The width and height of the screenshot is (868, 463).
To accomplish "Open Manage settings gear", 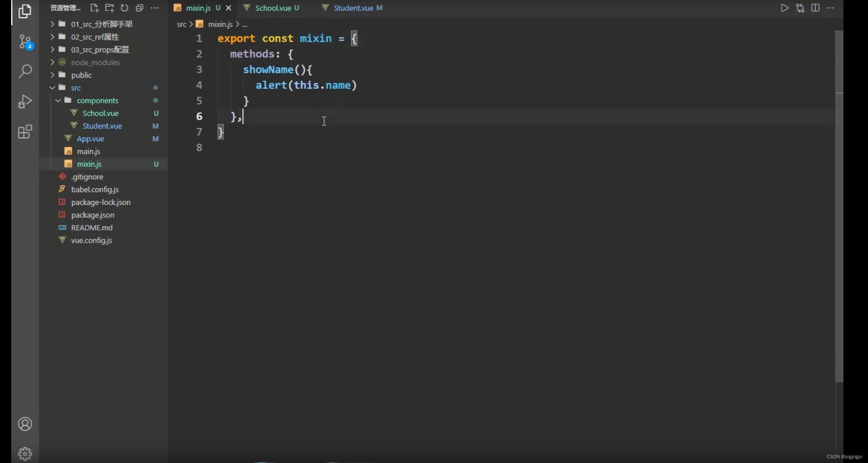I will point(25,454).
